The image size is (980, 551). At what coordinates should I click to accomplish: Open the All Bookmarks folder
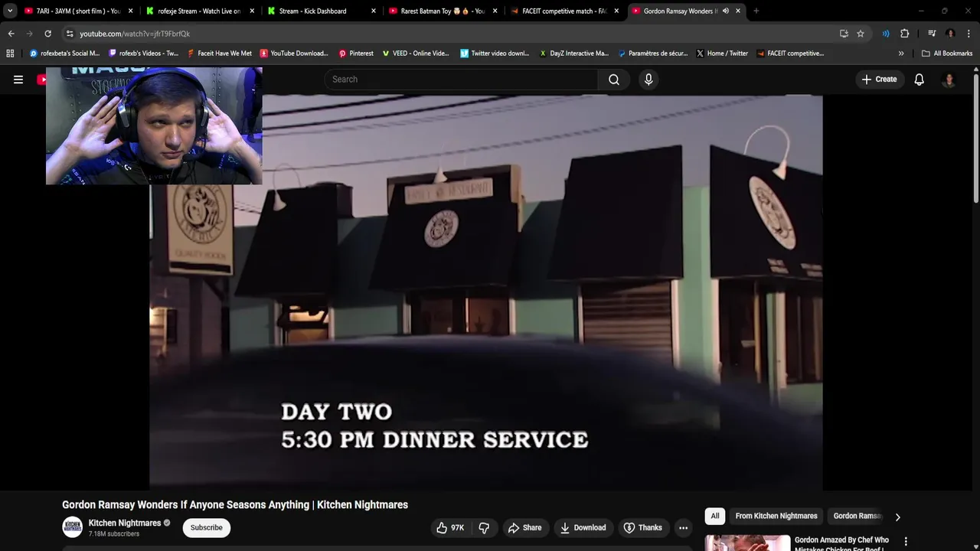click(x=947, y=54)
